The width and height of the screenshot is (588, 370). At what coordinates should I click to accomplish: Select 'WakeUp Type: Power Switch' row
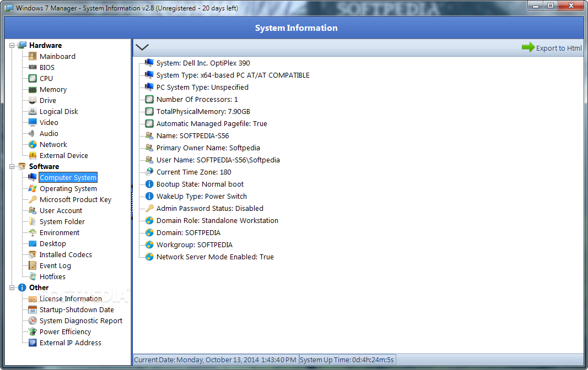(x=202, y=196)
